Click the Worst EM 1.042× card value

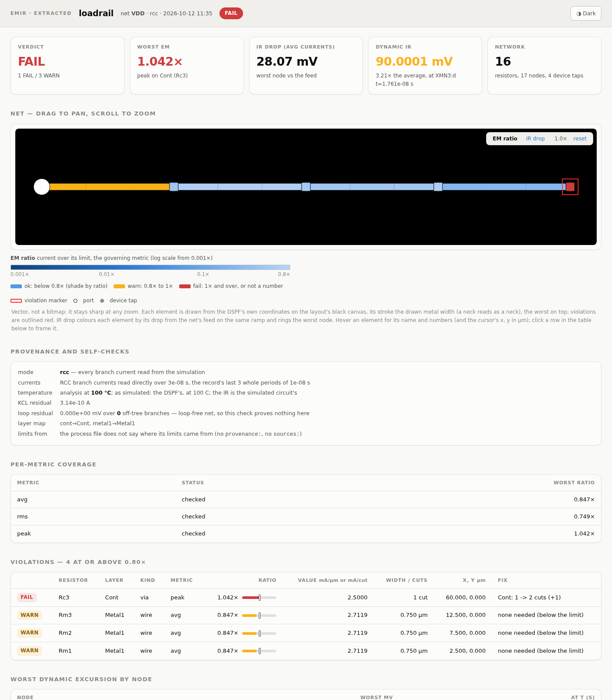(160, 62)
